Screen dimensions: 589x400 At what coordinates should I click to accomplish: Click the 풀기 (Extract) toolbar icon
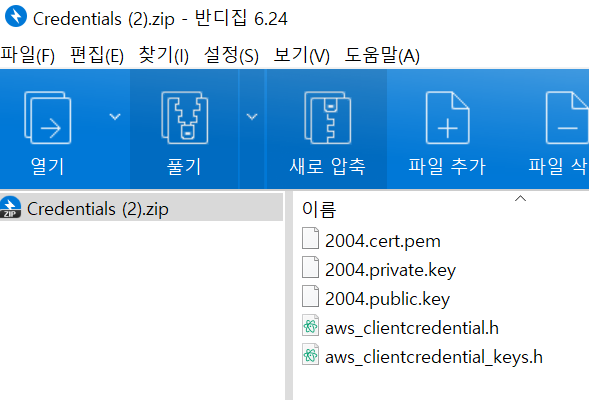pos(184,118)
